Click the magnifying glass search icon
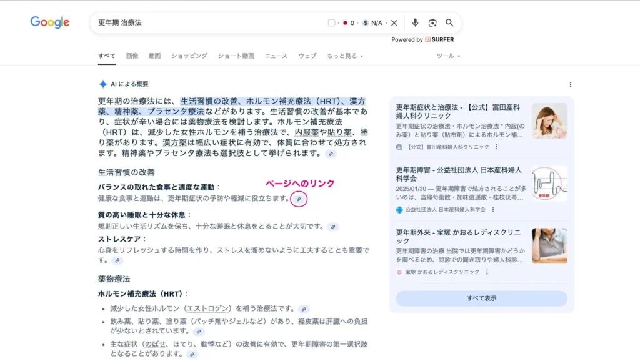 pyautogui.click(x=449, y=23)
